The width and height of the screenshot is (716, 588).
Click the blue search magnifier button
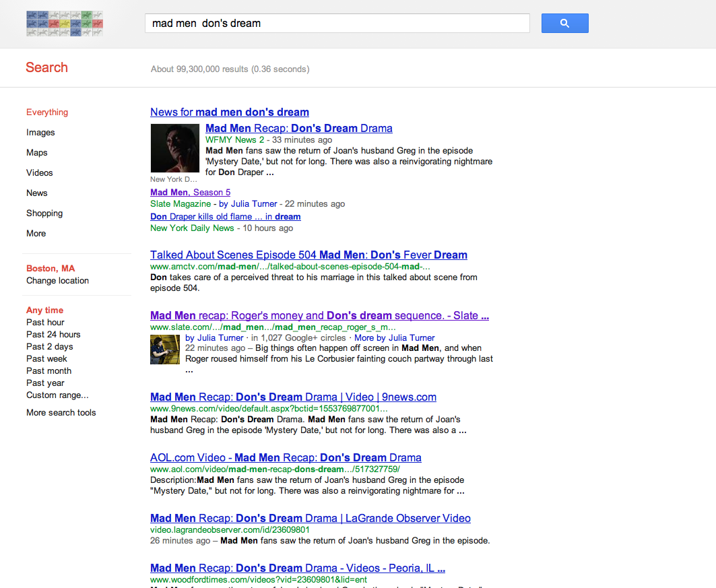[564, 24]
